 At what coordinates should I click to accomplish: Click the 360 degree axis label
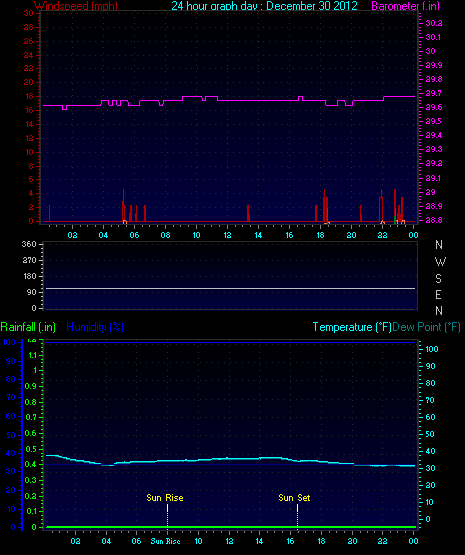pyautogui.click(x=29, y=244)
